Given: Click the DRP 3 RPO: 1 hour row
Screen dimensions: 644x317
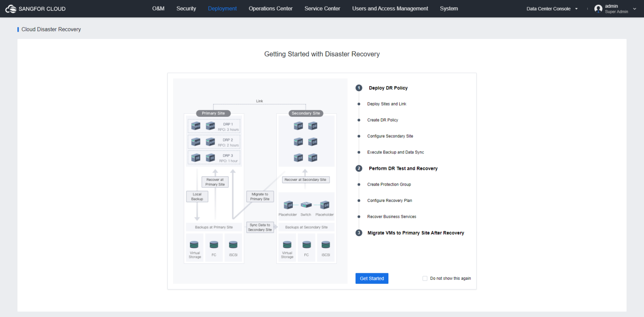Looking at the screenshot, I should click(x=214, y=158).
